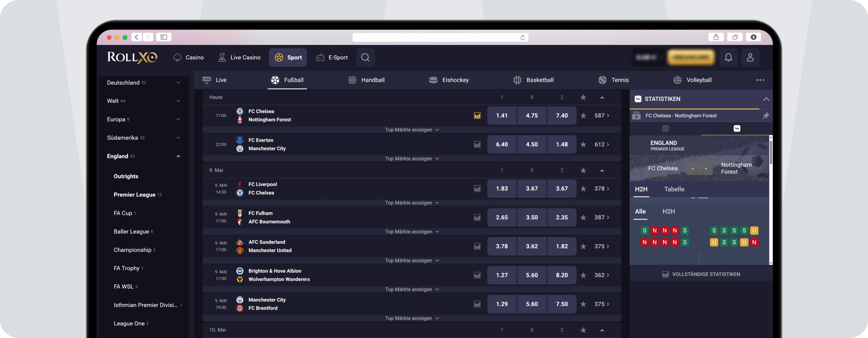Select the Tabelle tab in statistics
The height and width of the screenshot is (338, 868).
pyautogui.click(x=674, y=189)
